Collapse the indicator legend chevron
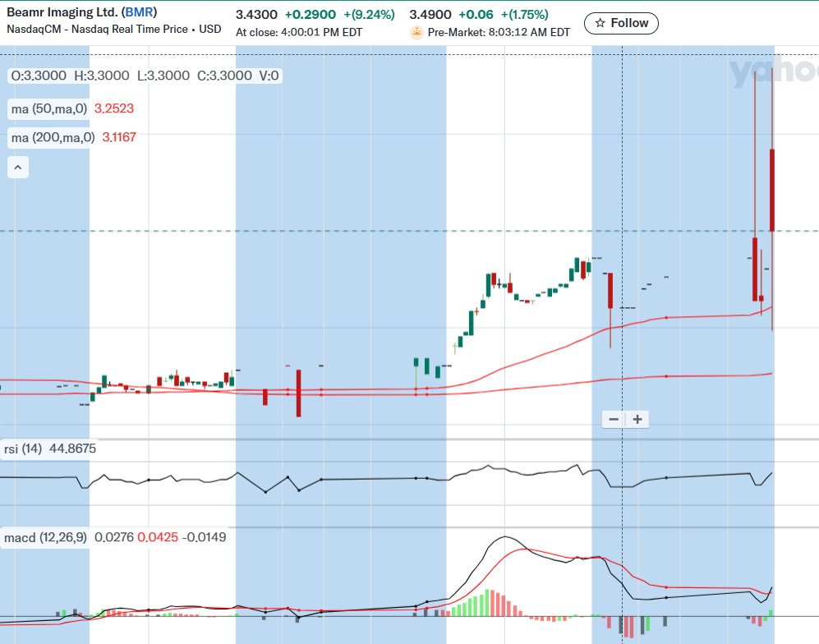The width and height of the screenshot is (819, 644). pos(18,168)
